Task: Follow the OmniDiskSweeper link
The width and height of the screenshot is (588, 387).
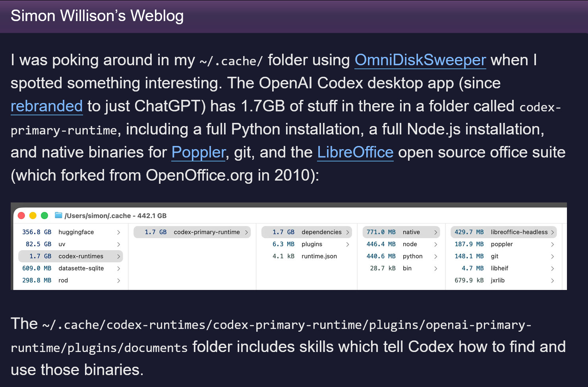Action: 420,60
